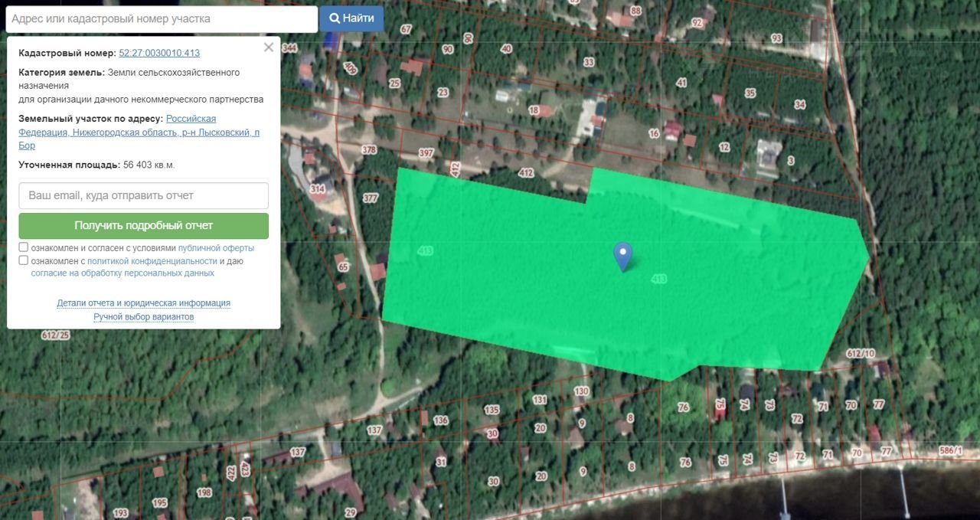Focus the address or cadastral number search field
The width and height of the screenshot is (980, 520).
(x=159, y=19)
